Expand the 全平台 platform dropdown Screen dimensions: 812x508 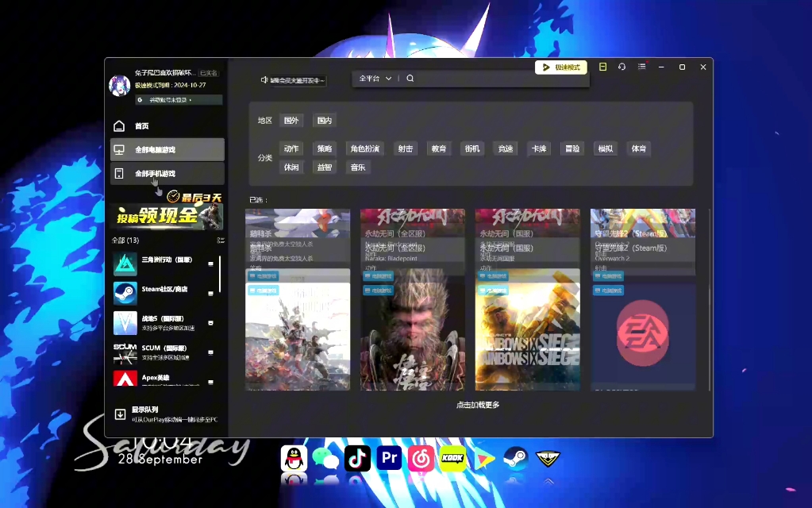[375, 79]
